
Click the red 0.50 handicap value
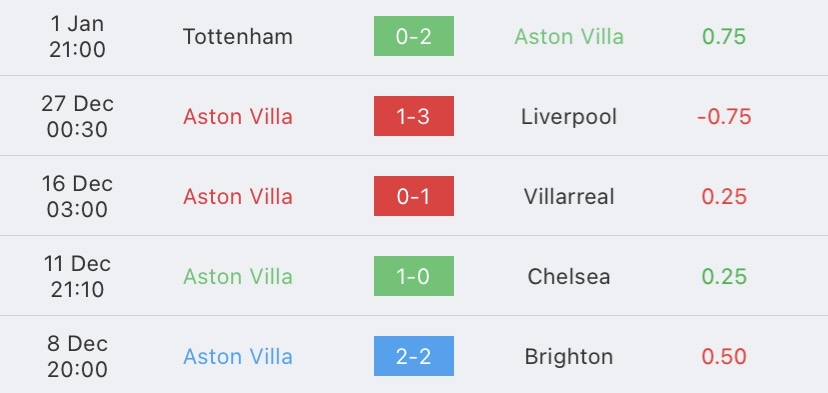point(723,357)
